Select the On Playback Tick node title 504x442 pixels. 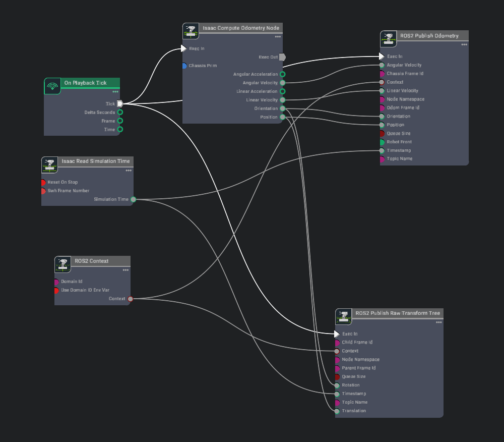(x=86, y=83)
